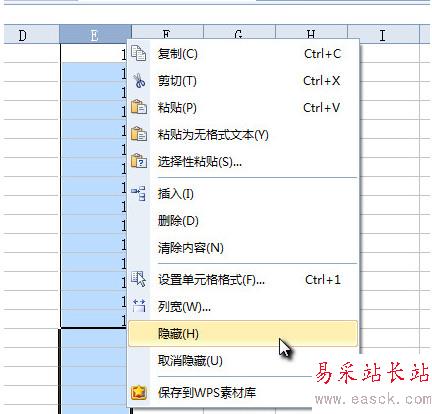Select the highlighted column E header
Screen dimensions: 432x414
[x=95, y=34]
